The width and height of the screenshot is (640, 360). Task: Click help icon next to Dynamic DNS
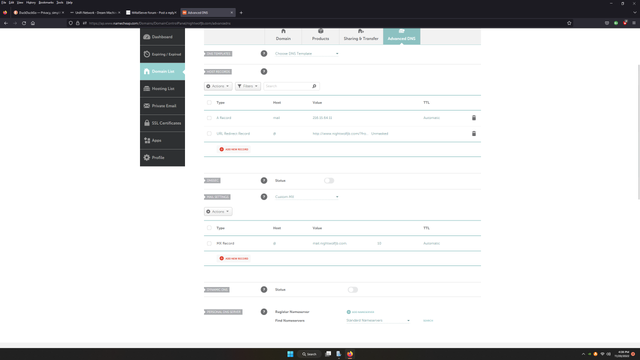point(264,289)
